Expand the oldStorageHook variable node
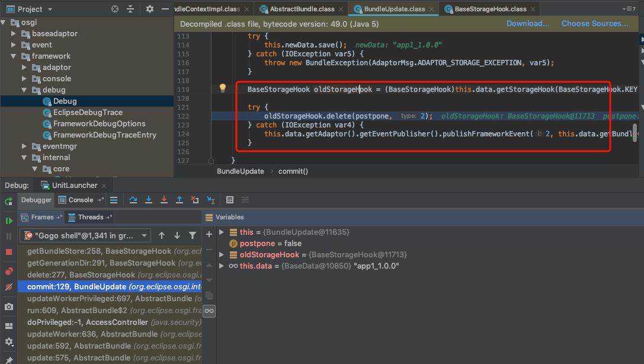 click(x=222, y=255)
